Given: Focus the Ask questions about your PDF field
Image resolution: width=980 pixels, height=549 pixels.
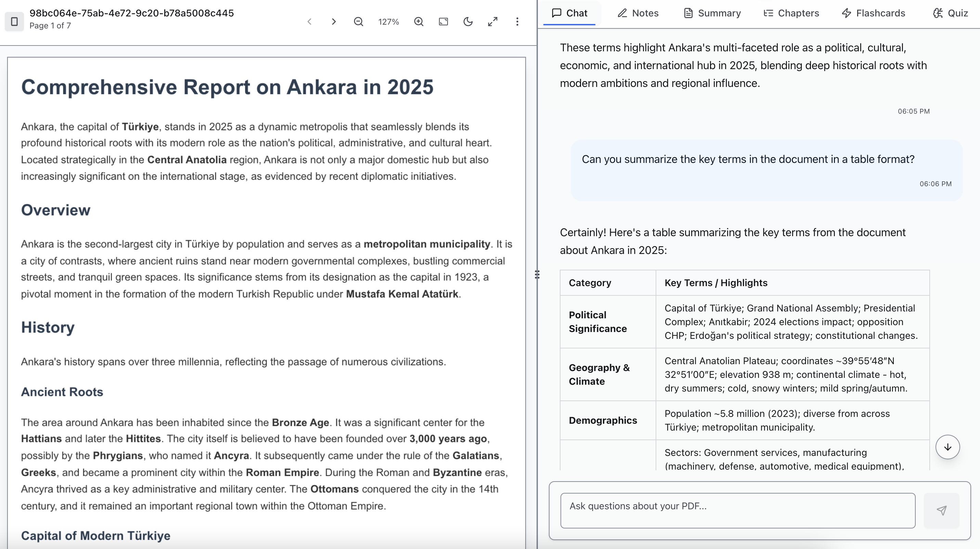Looking at the screenshot, I should 737,511.
